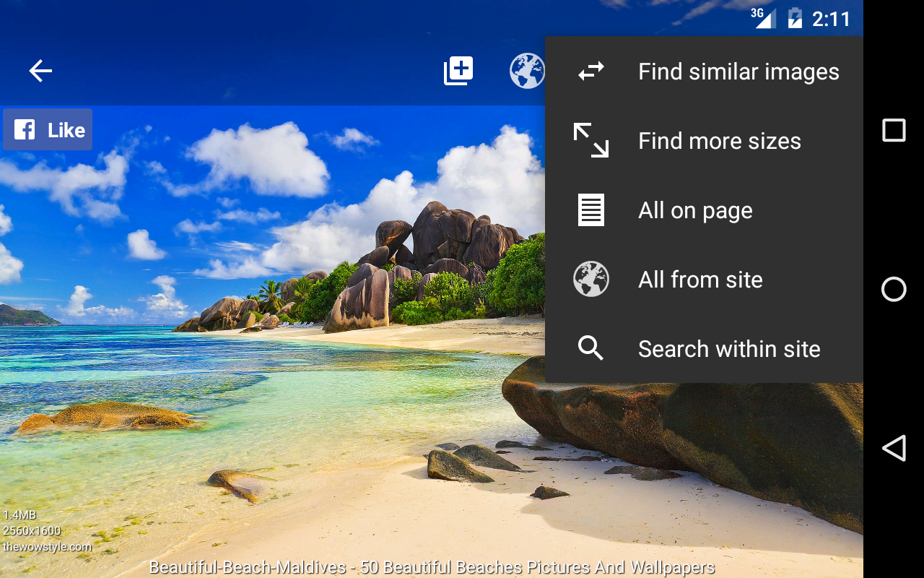Tap the 'thewowstyle.com' source label

tap(48, 547)
